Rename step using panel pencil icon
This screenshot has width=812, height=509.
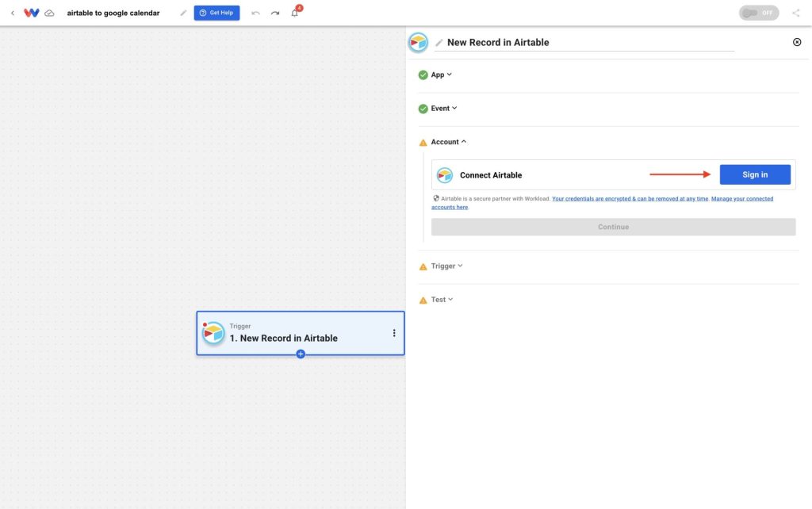pyautogui.click(x=439, y=43)
